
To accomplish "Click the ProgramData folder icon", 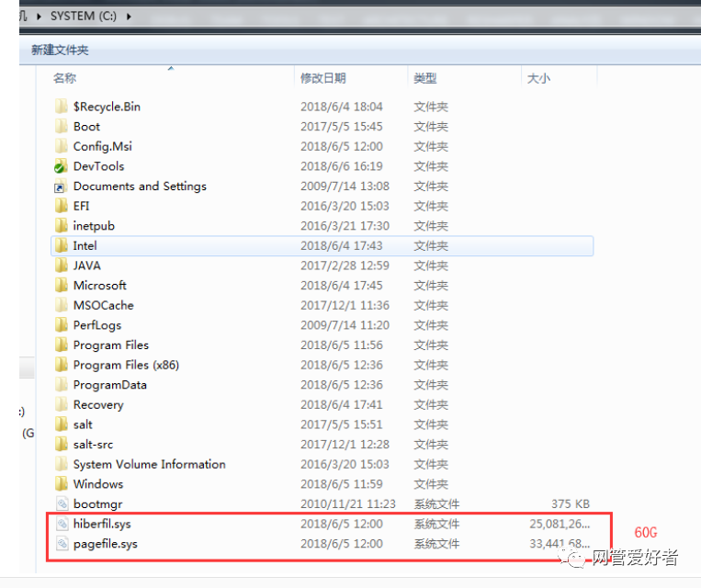I will tap(62, 385).
